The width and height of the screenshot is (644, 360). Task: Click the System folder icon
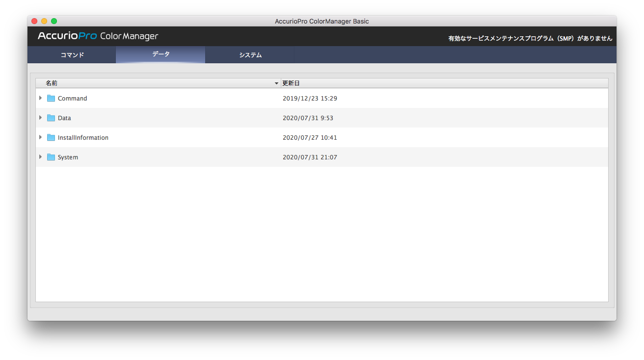coord(51,157)
